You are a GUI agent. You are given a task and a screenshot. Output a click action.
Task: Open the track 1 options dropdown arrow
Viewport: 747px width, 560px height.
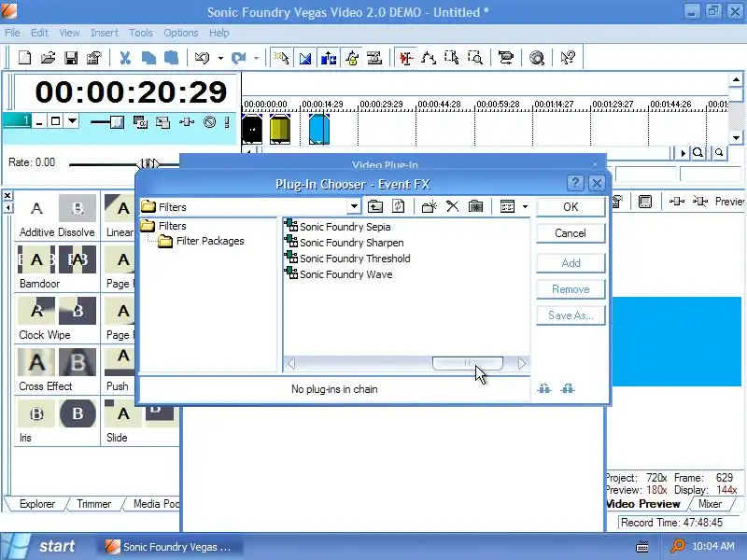72,121
